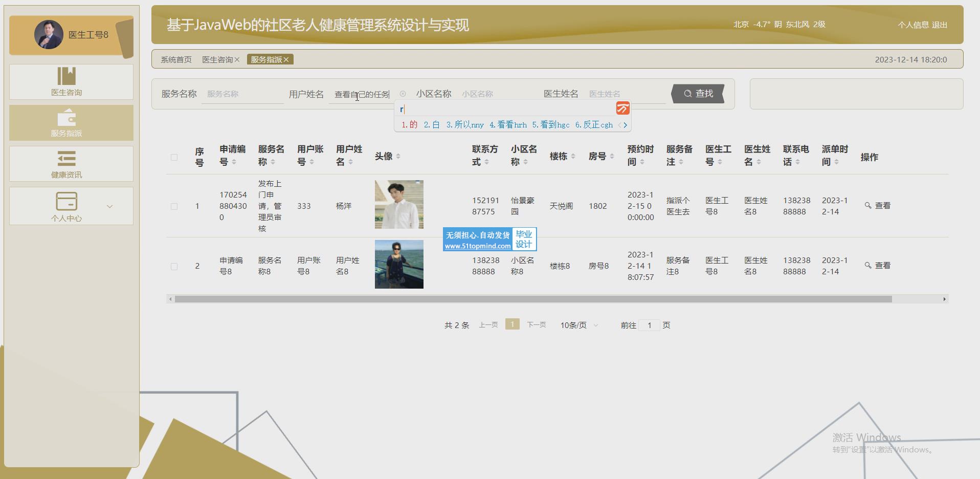The height and width of the screenshot is (479, 980).
Task: Clear the 用户姓名 search field icon
Action: coord(403,94)
